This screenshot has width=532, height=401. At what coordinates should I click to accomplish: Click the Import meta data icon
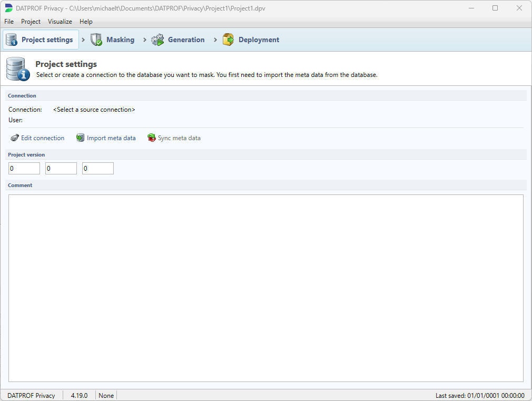[80, 138]
